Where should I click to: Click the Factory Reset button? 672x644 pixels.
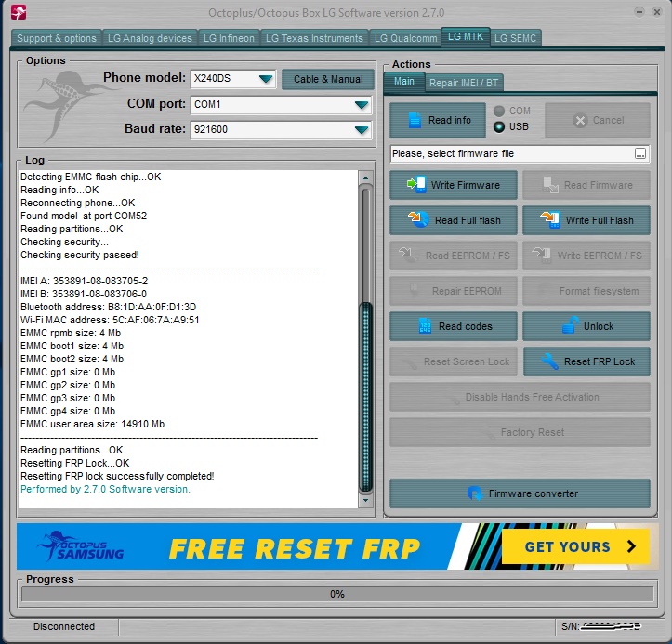520,432
